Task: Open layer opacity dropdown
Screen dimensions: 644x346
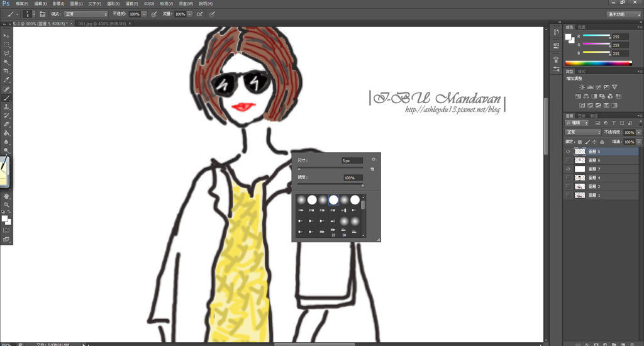Action: tap(639, 132)
